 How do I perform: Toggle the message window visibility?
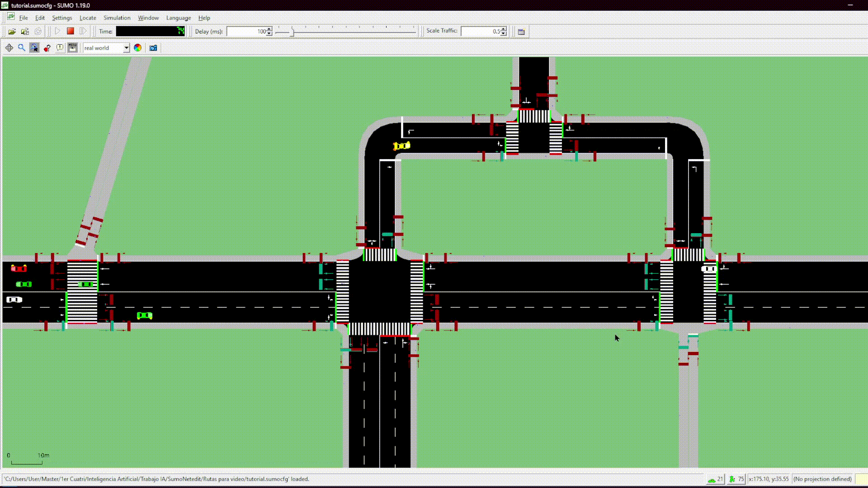pyautogui.click(x=60, y=47)
